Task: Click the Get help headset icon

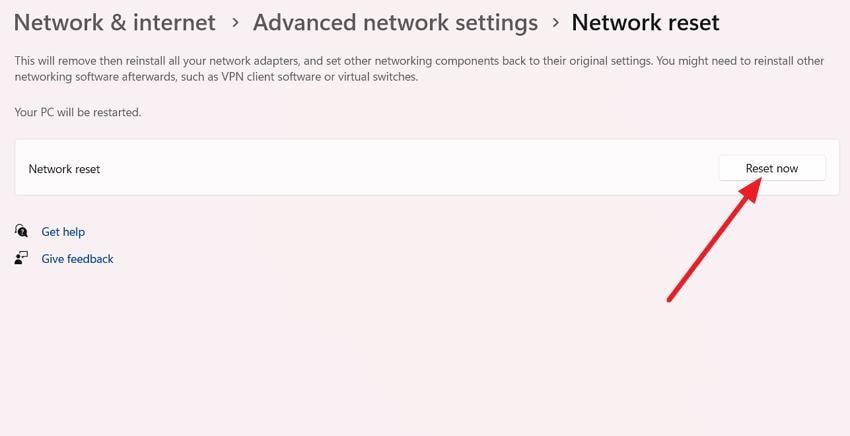Action: [x=22, y=231]
